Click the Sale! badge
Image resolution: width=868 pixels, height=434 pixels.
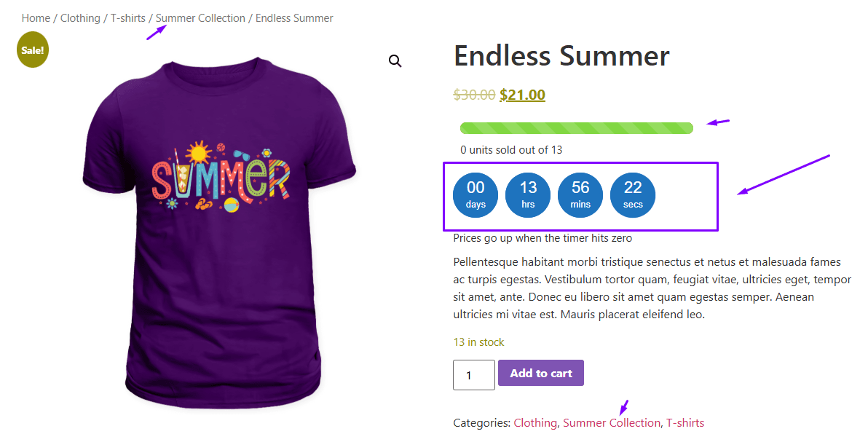click(33, 50)
